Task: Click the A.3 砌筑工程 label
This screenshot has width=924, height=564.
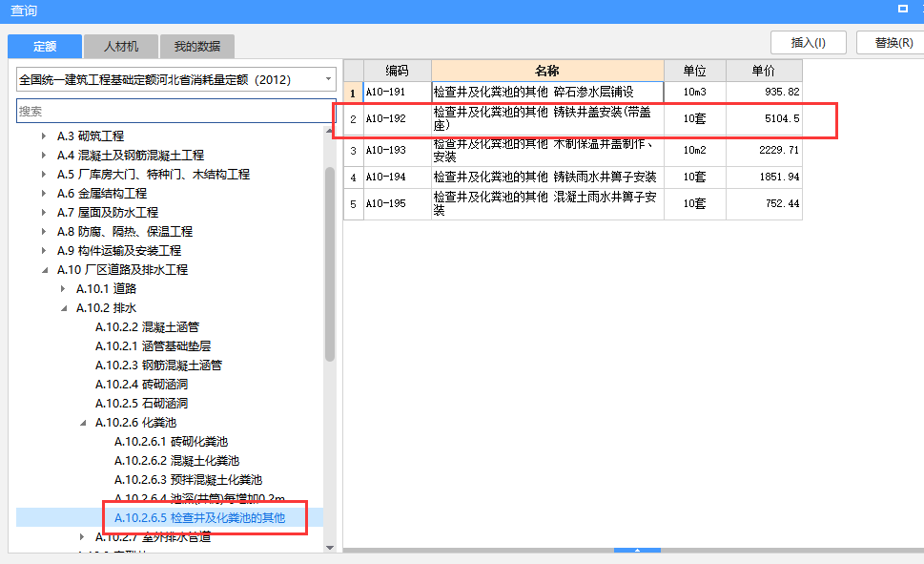Action: coord(91,136)
